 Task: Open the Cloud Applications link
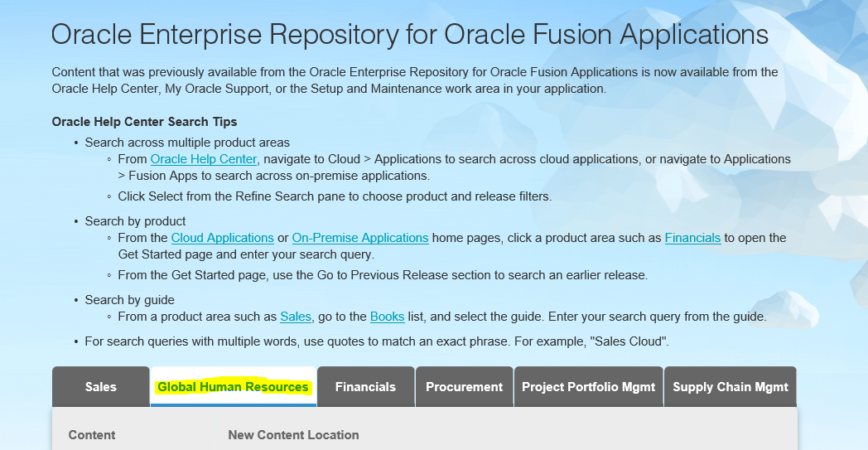(223, 238)
